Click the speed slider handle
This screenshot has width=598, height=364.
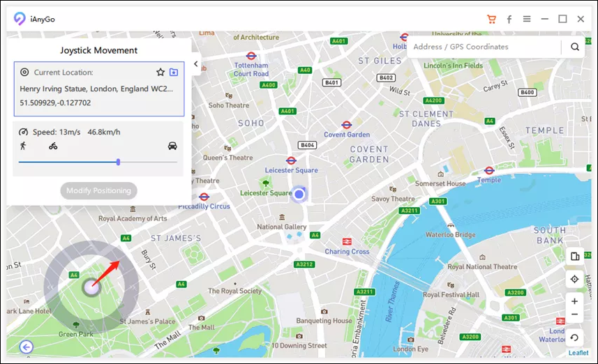pyautogui.click(x=118, y=162)
